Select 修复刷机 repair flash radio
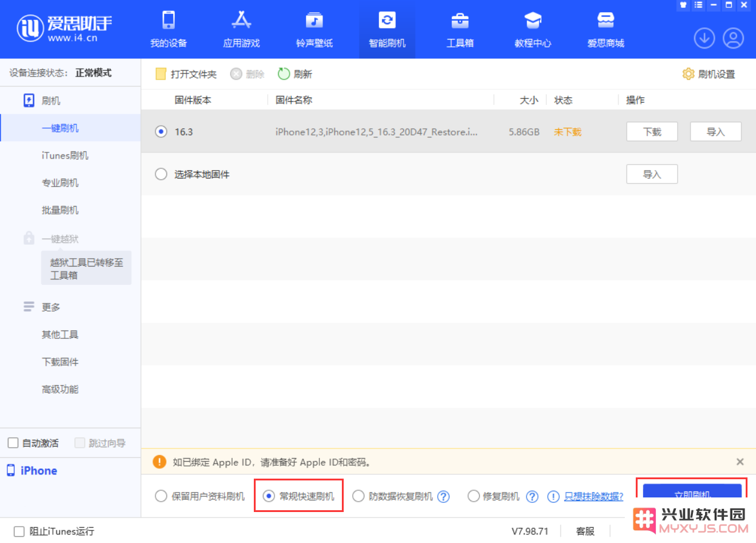Screen dimensions: 756x543 pos(474,496)
